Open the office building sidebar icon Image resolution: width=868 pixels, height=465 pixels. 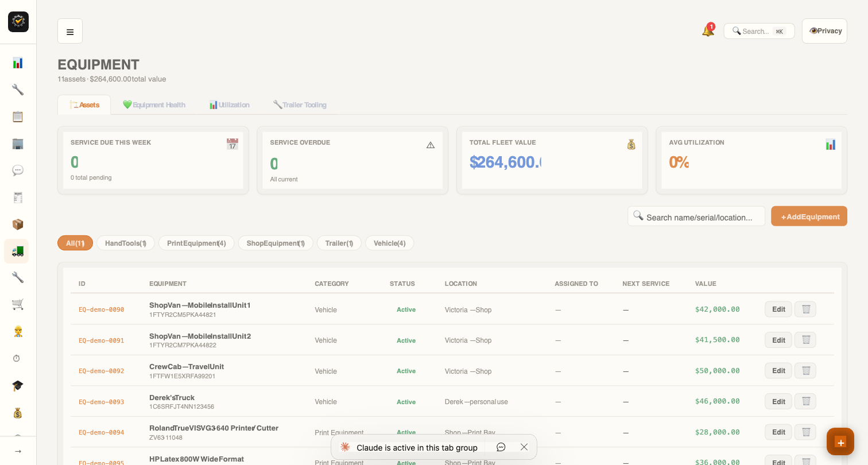tap(18, 144)
